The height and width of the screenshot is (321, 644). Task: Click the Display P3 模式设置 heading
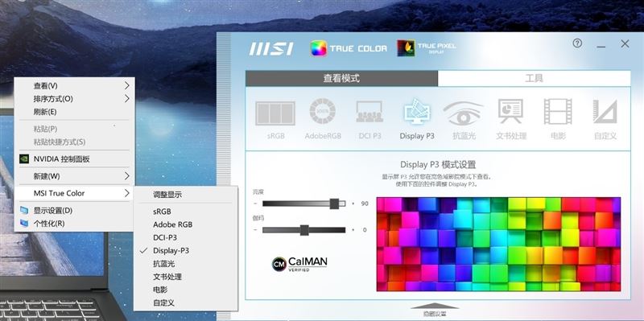pyautogui.click(x=438, y=165)
